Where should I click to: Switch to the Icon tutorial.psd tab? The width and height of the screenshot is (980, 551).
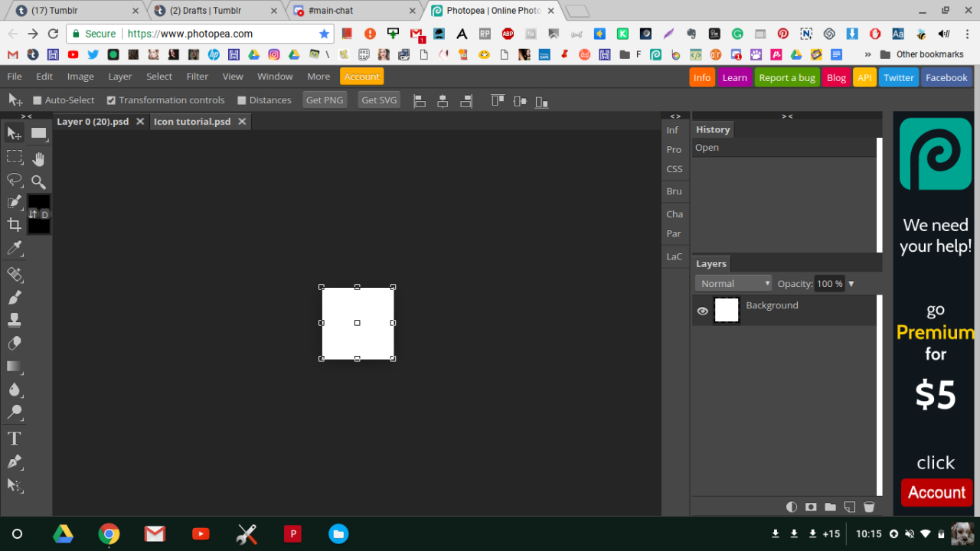point(192,121)
